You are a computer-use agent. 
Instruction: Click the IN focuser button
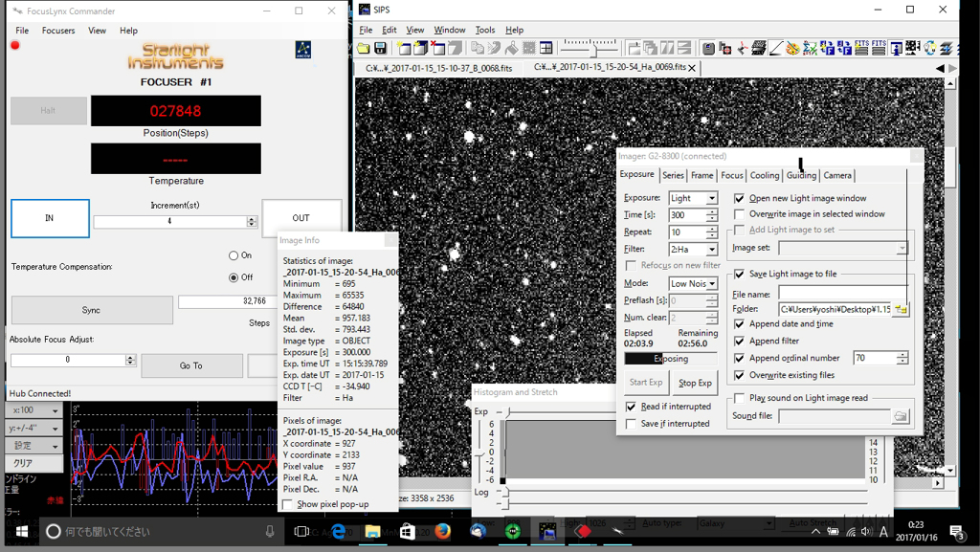pyautogui.click(x=50, y=218)
